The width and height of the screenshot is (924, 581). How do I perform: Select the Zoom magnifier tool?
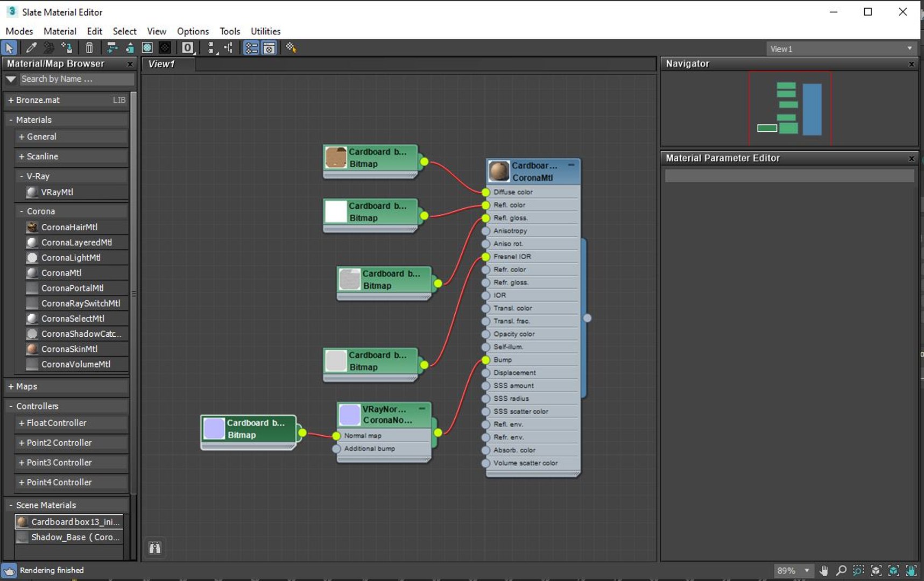click(841, 570)
